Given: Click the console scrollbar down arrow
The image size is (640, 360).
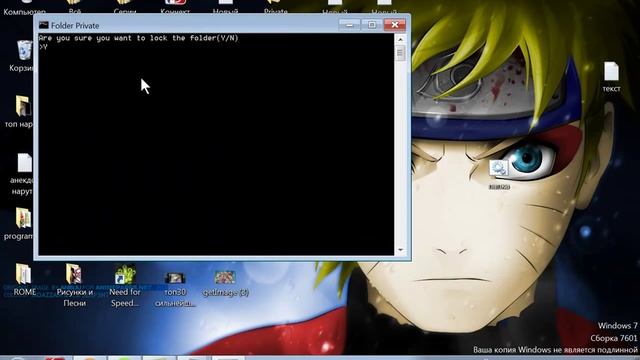Looking at the screenshot, I should (400, 250).
